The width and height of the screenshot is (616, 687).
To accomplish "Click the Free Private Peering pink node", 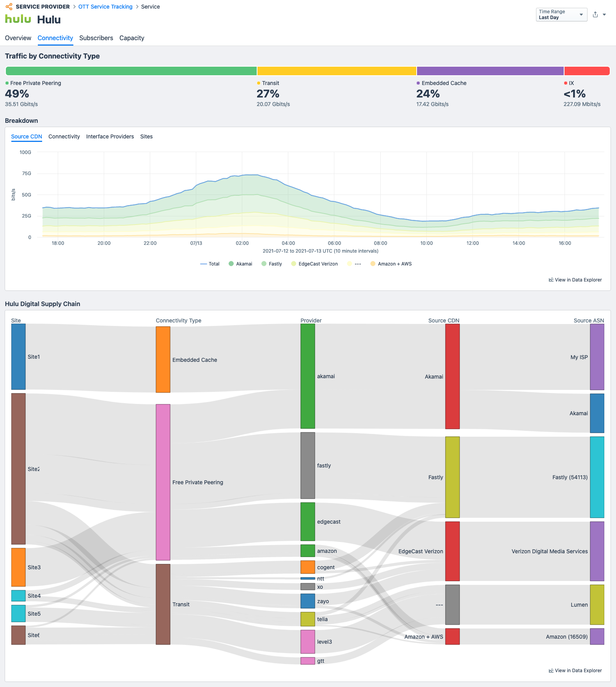I will coord(163,482).
